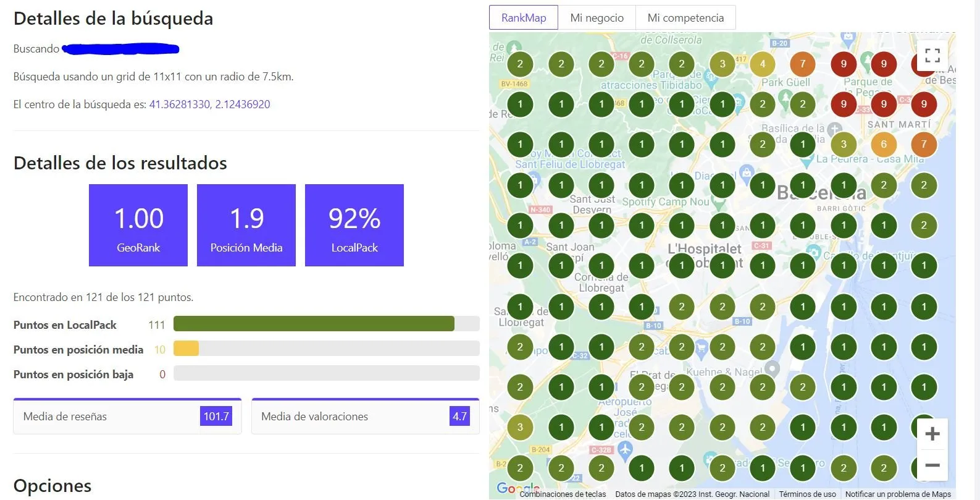Zoom in on the map with plus
Screen dimensions: 980x500
[x=932, y=434]
